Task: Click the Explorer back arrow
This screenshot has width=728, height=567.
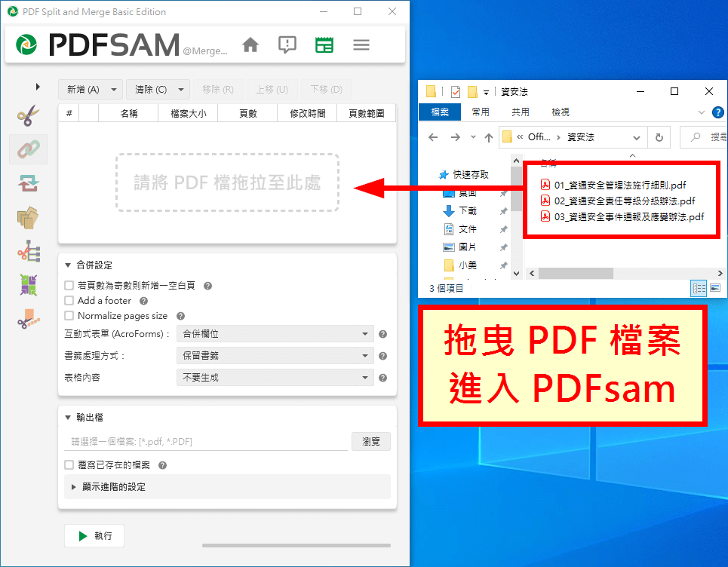Action: pos(433,137)
